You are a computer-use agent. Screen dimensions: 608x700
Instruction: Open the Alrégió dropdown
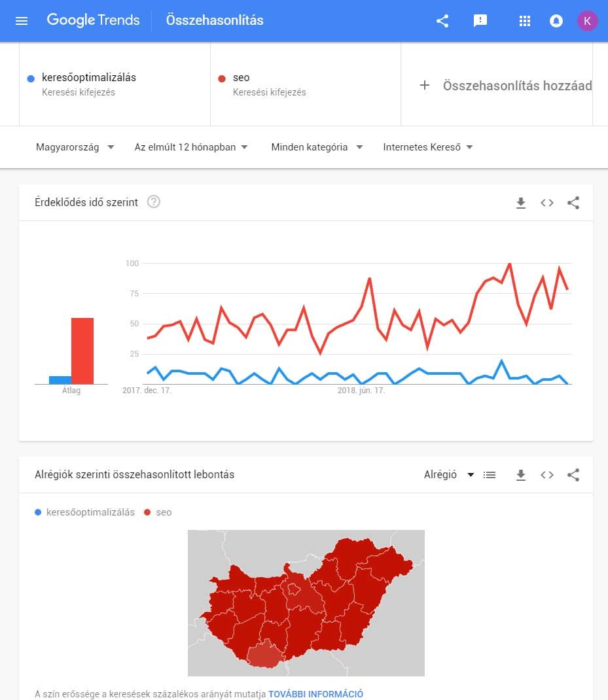(448, 475)
